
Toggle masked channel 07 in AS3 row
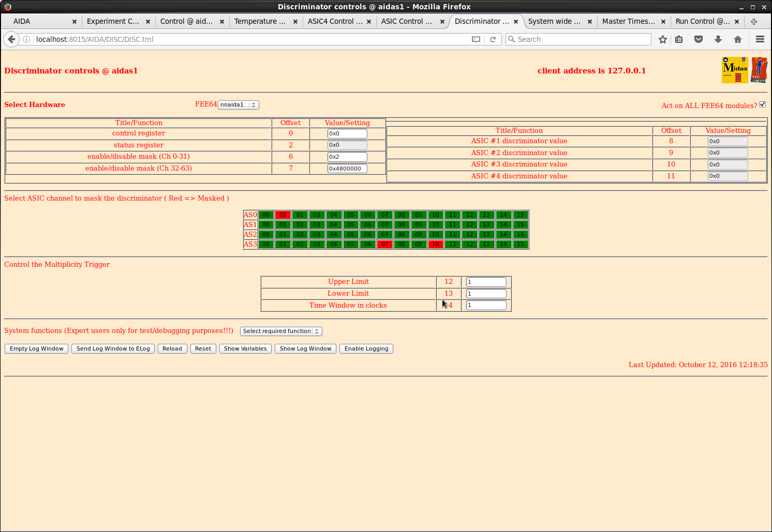click(384, 244)
